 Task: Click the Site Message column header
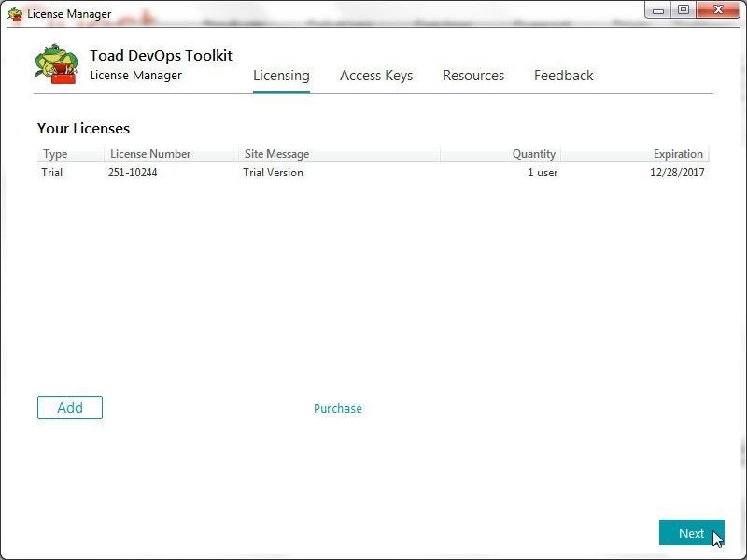click(339, 154)
